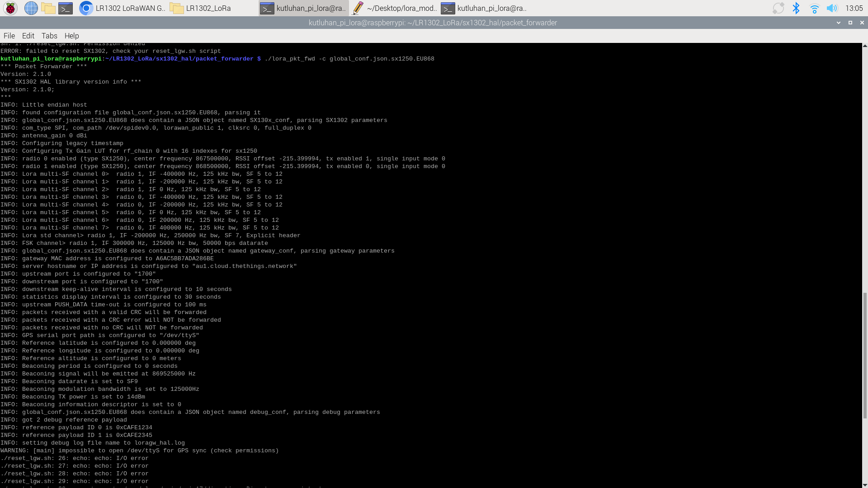The width and height of the screenshot is (868, 488).
Task: Open the File Manager folder icon
Action: [x=48, y=8]
